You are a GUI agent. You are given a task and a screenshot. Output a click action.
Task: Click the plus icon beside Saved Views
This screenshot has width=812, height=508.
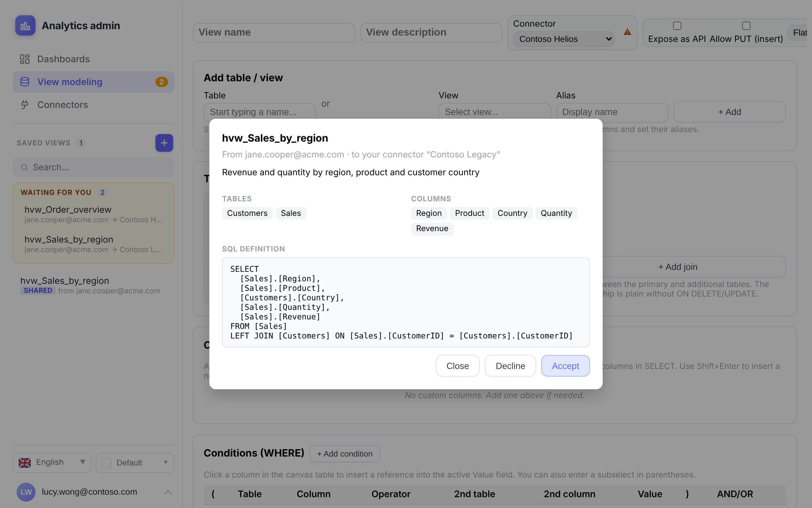164,143
